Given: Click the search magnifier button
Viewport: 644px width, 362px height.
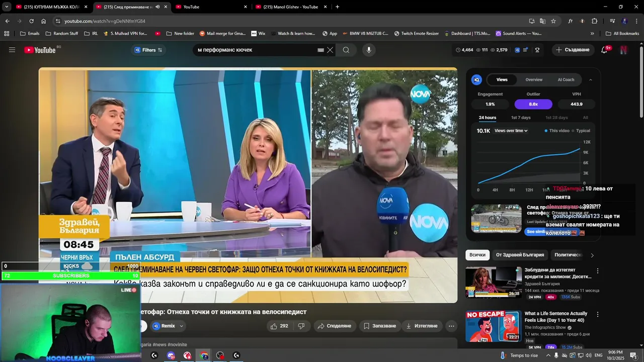Looking at the screenshot, I should tap(346, 50).
